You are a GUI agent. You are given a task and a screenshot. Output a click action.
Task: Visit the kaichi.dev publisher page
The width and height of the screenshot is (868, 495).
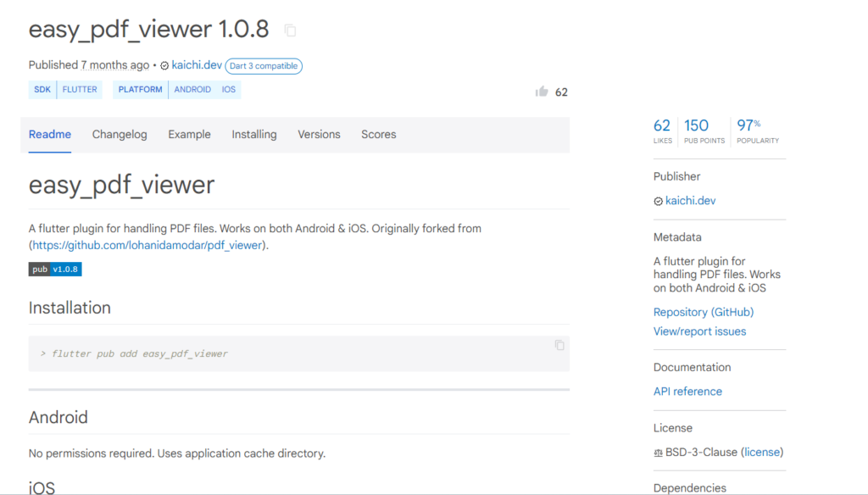(197, 65)
